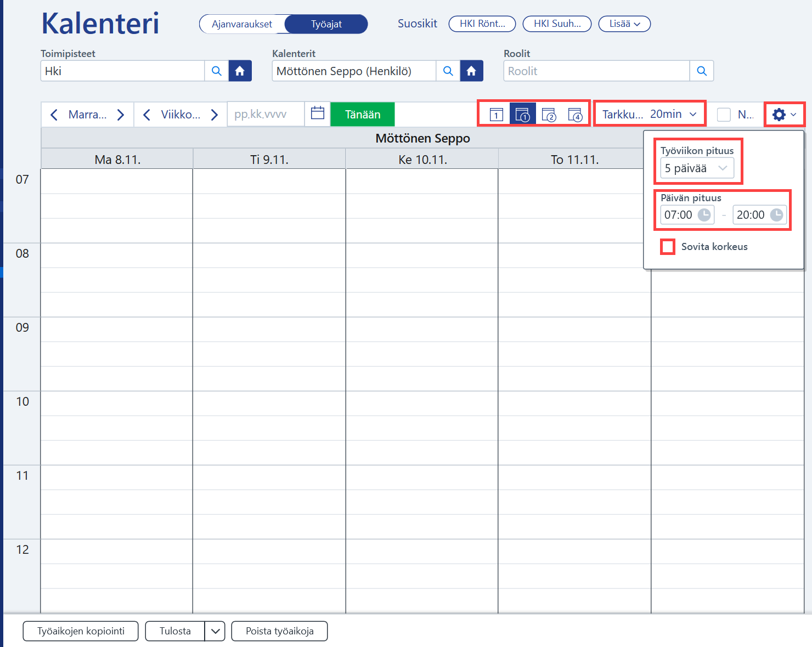Go to next month after Marra...
812x647 pixels.
[x=121, y=115]
